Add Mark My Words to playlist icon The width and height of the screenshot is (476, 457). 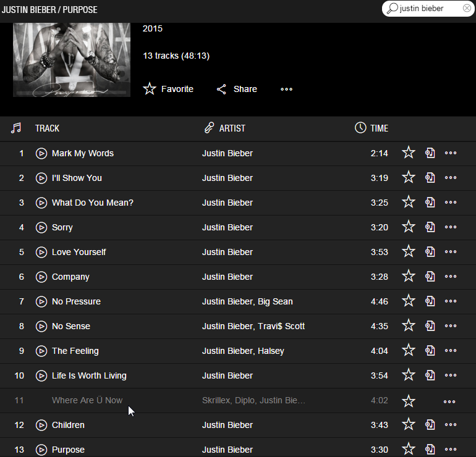[430, 153]
